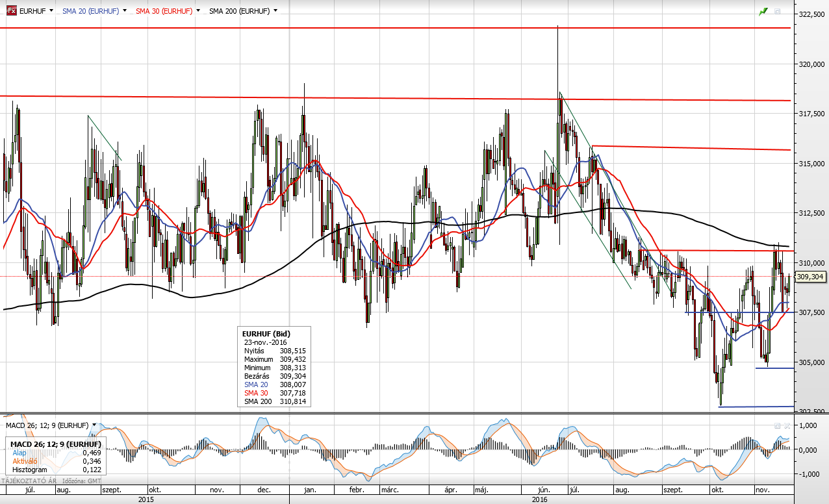
Task: Click the dec. month label on timeline
Action: coord(264,490)
